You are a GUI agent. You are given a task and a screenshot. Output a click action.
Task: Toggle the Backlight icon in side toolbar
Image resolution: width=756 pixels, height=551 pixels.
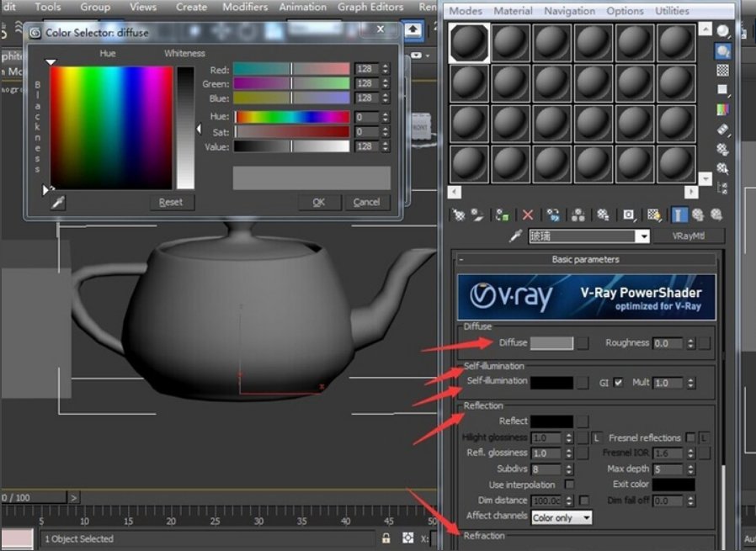click(722, 51)
